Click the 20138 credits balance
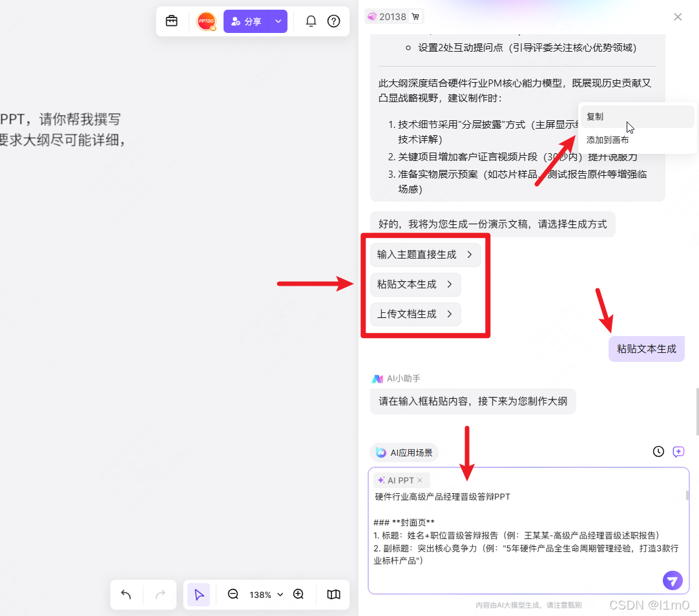This screenshot has height=616, width=699. (386, 17)
